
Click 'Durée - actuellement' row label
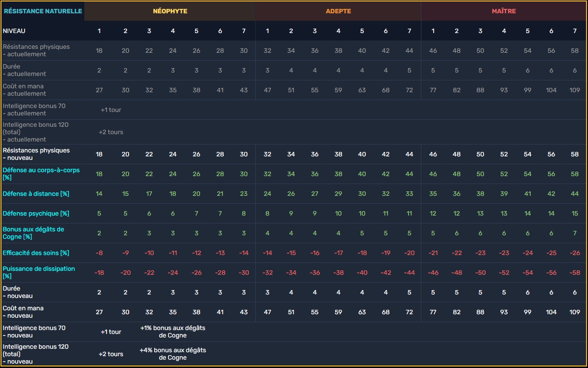(24, 70)
